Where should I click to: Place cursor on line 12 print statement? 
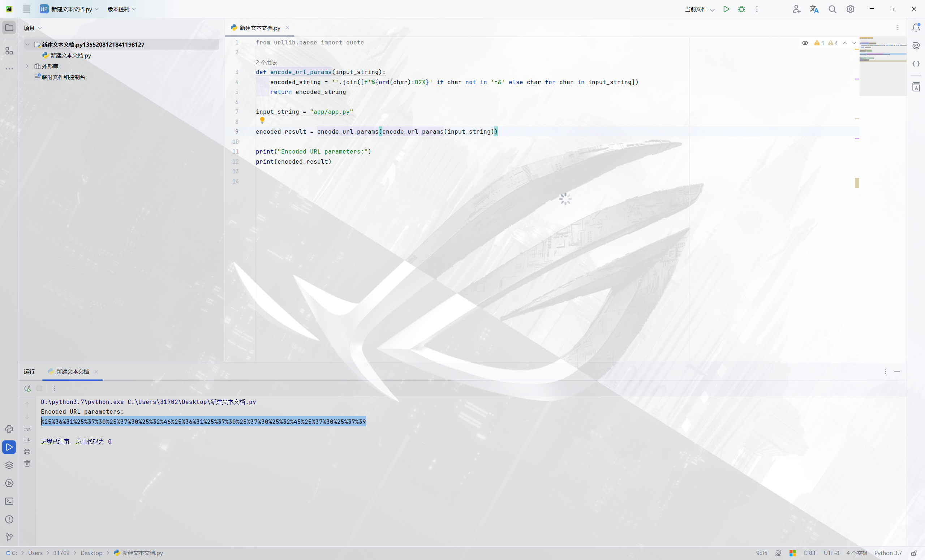pos(293,162)
